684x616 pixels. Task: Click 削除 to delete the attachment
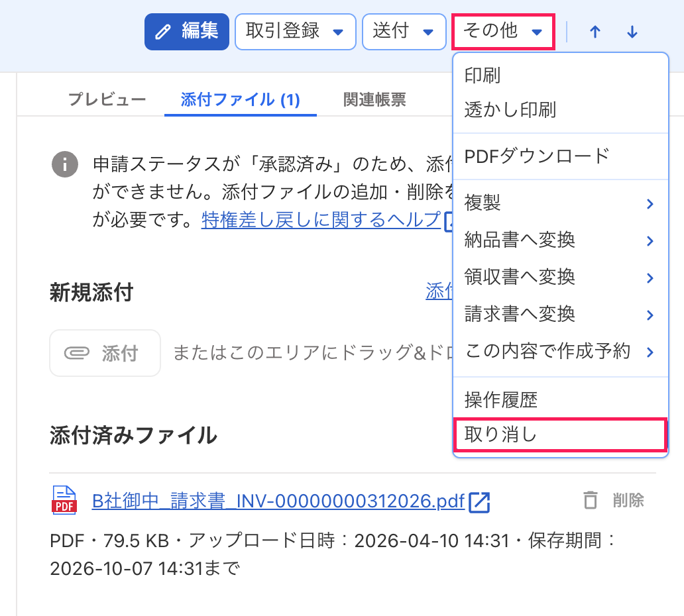click(613, 500)
